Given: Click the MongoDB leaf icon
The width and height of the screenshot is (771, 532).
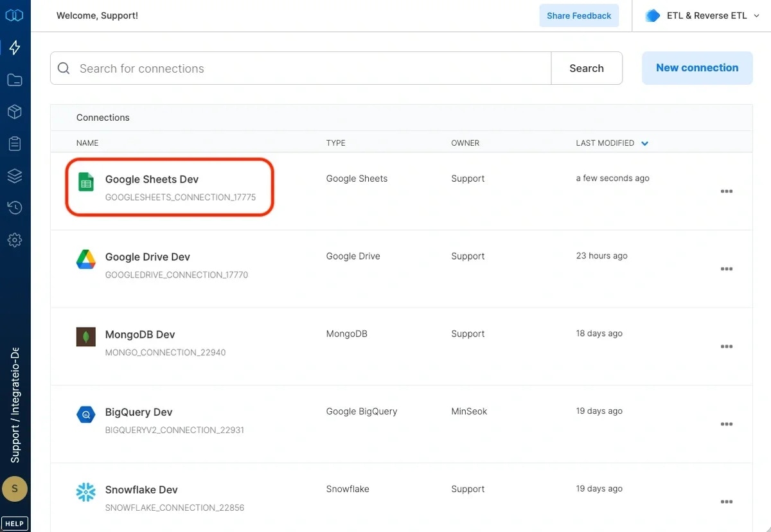Looking at the screenshot, I should [86, 337].
